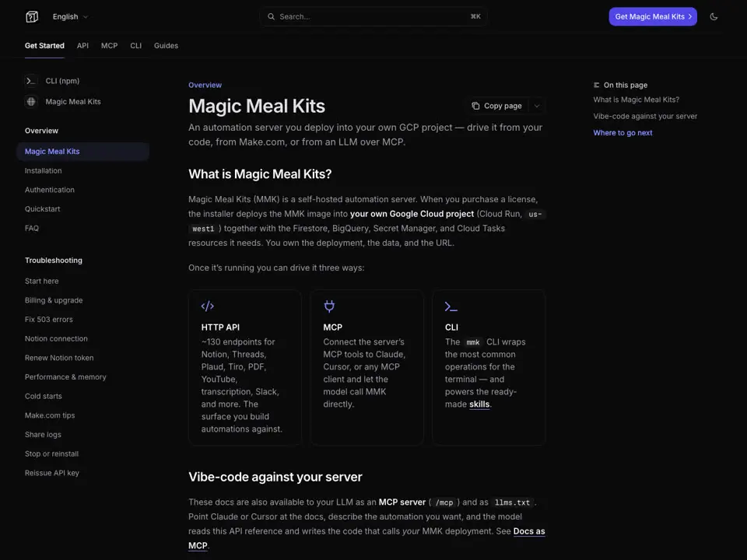Focus the Search field
This screenshot has height=560, width=747.
pos(373,16)
